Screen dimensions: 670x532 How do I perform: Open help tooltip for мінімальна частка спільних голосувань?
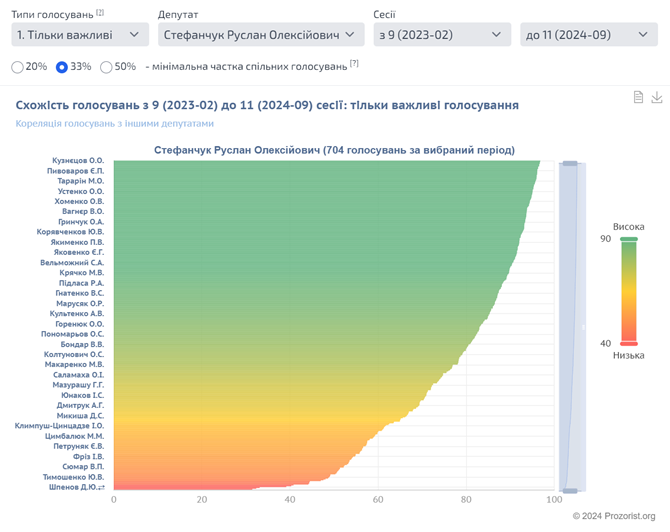354,64
